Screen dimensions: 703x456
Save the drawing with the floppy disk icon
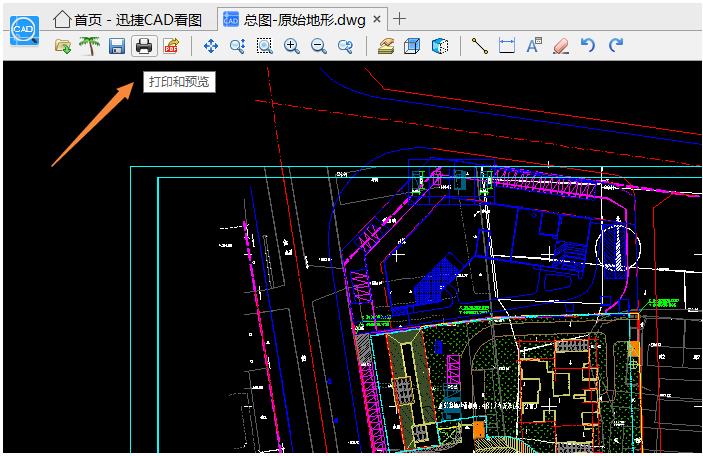[x=117, y=46]
